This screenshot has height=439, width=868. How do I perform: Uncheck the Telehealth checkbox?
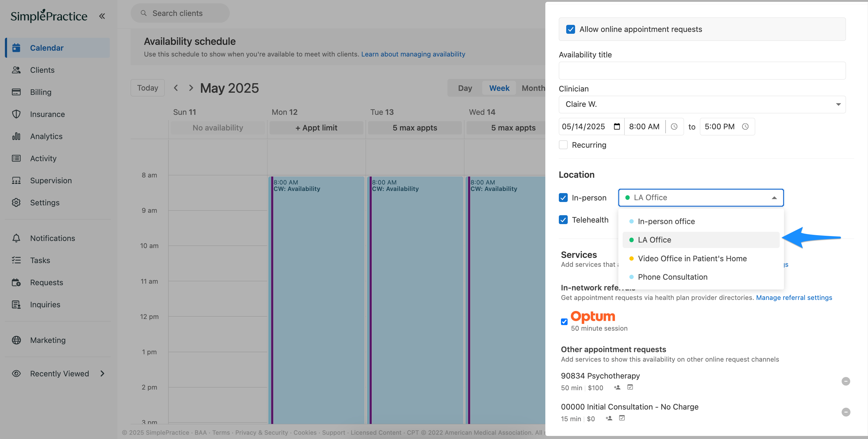pos(563,220)
